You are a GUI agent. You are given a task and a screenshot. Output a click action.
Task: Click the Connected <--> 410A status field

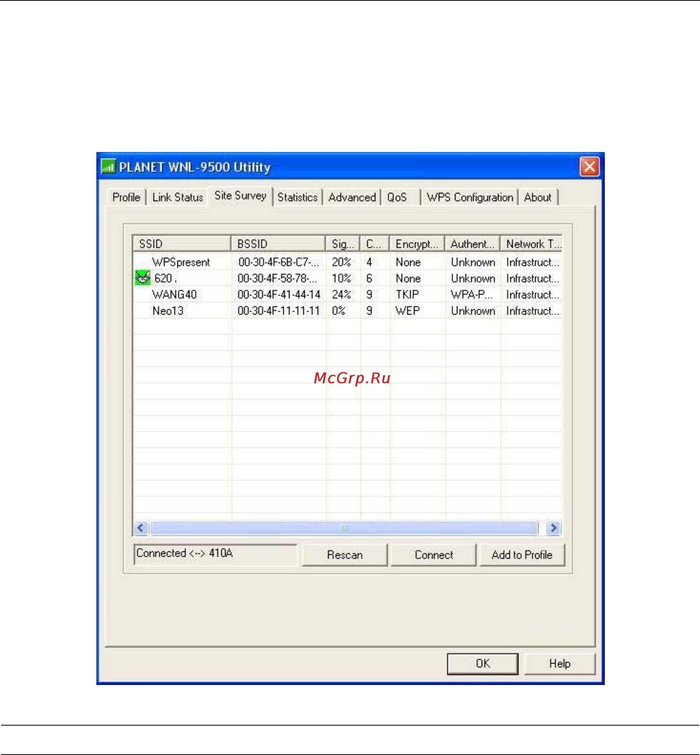[x=216, y=554]
